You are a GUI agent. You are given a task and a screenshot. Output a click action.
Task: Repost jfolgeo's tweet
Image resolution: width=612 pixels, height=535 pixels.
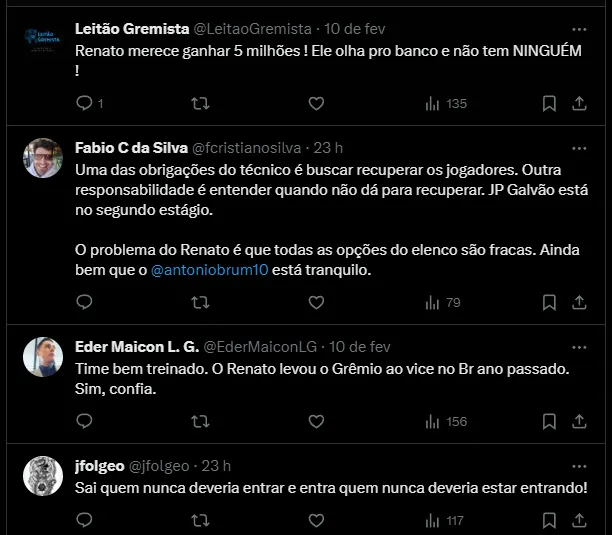tap(200, 520)
